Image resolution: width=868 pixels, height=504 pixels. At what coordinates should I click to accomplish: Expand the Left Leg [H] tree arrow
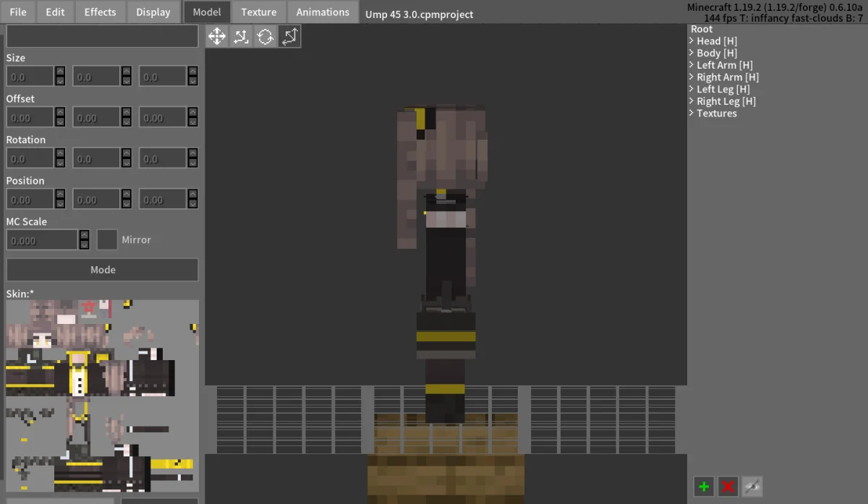point(692,89)
